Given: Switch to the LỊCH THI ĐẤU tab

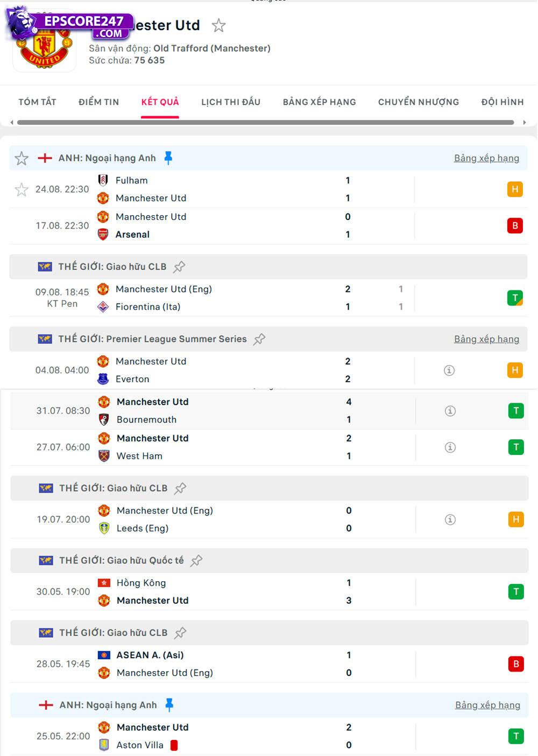Looking at the screenshot, I should tap(231, 102).
